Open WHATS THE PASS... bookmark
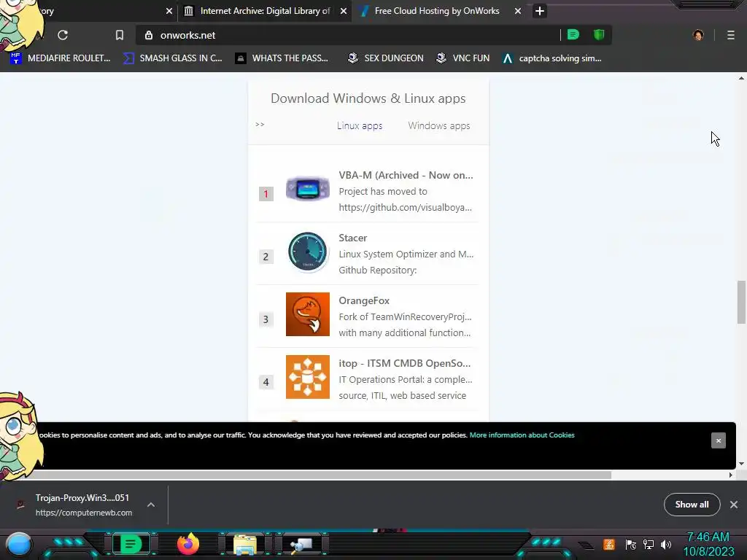 coord(282,58)
